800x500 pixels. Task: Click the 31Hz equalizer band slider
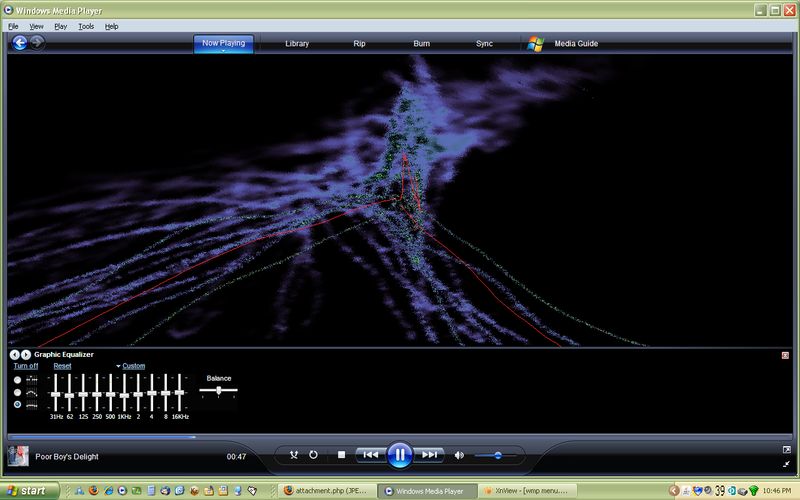[56, 392]
